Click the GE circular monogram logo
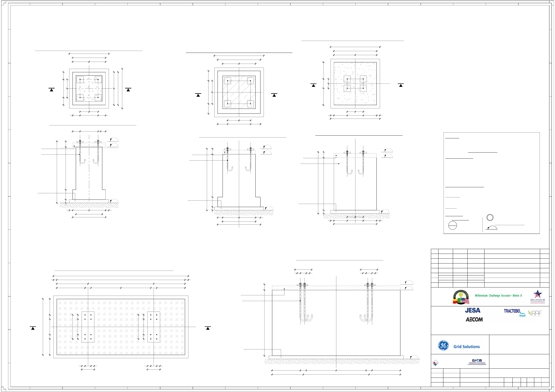Screen dimensions: 555x392 point(443,345)
